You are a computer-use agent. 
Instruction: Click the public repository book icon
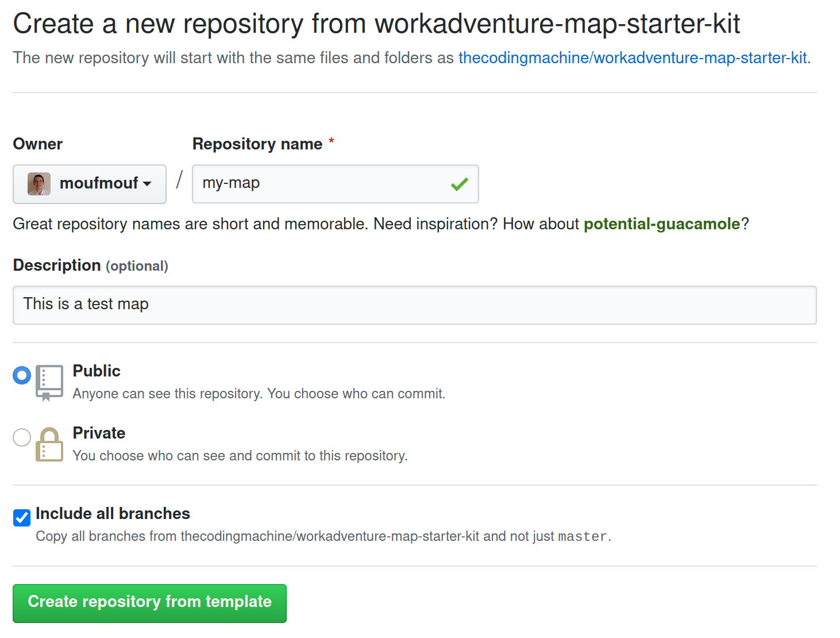tap(49, 383)
